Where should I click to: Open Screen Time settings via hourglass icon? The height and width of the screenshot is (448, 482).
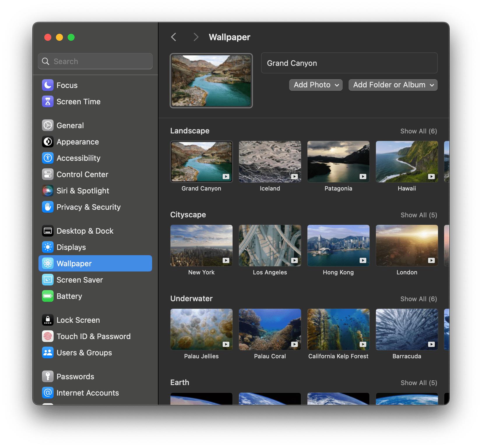(x=48, y=101)
